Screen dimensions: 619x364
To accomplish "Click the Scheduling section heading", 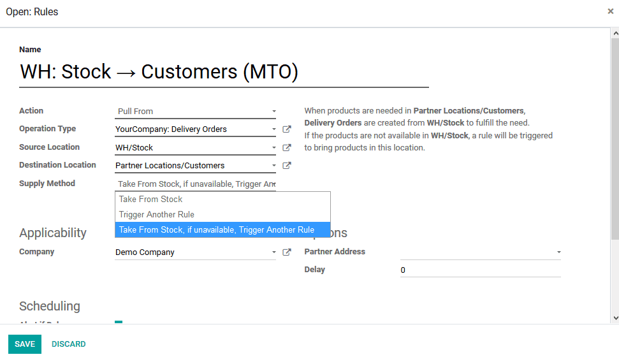I will point(50,306).
